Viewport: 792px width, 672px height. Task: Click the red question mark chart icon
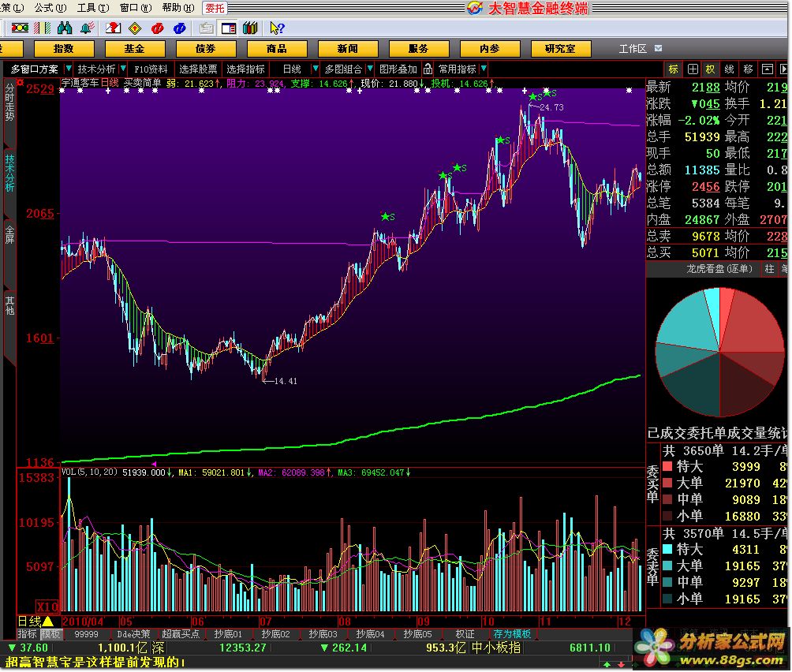pyautogui.click(x=113, y=28)
